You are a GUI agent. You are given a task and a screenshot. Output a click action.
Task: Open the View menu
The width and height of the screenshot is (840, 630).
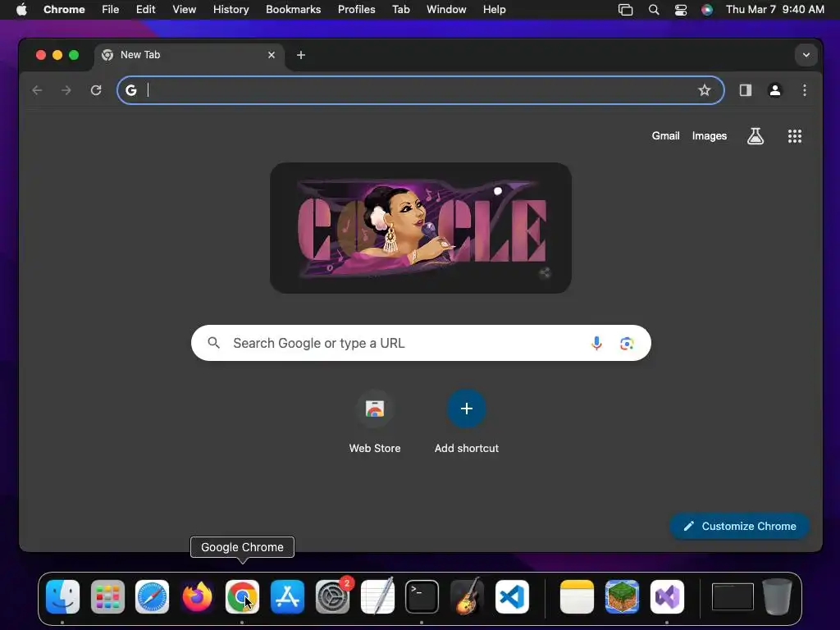[185, 10]
